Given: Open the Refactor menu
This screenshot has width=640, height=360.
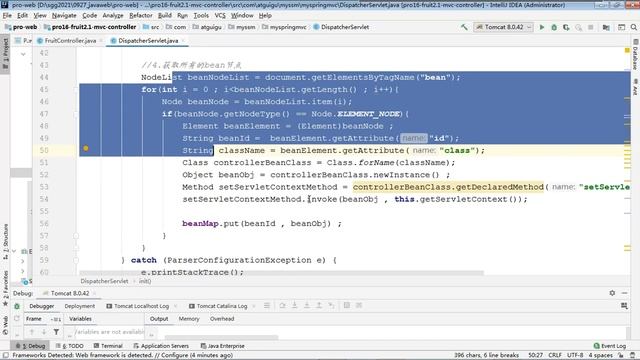Looking at the screenshot, I should click(141, 16).
